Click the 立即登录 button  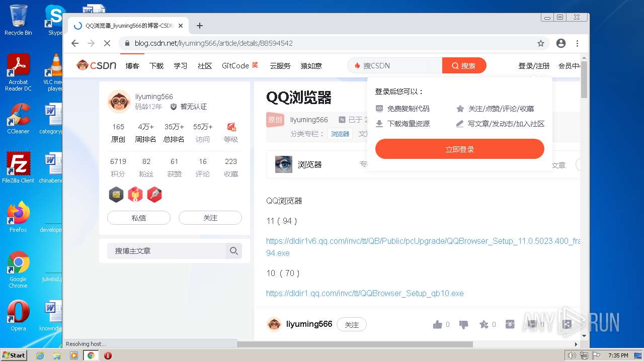tap(460, 149)
